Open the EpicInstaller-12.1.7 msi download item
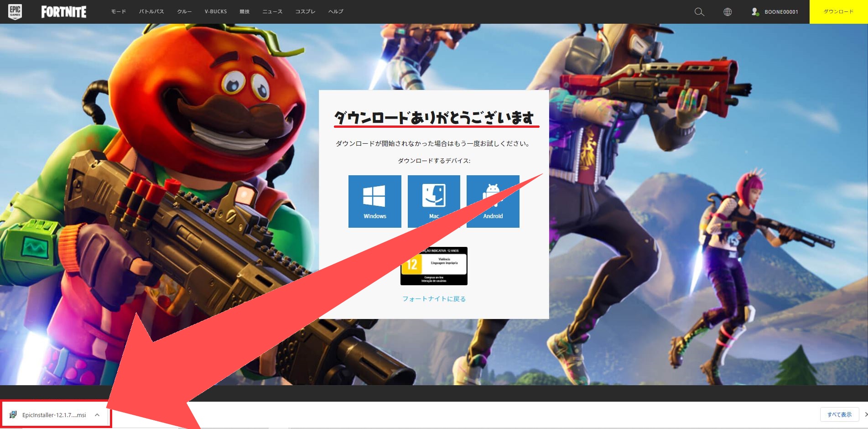 coord(54,415)
